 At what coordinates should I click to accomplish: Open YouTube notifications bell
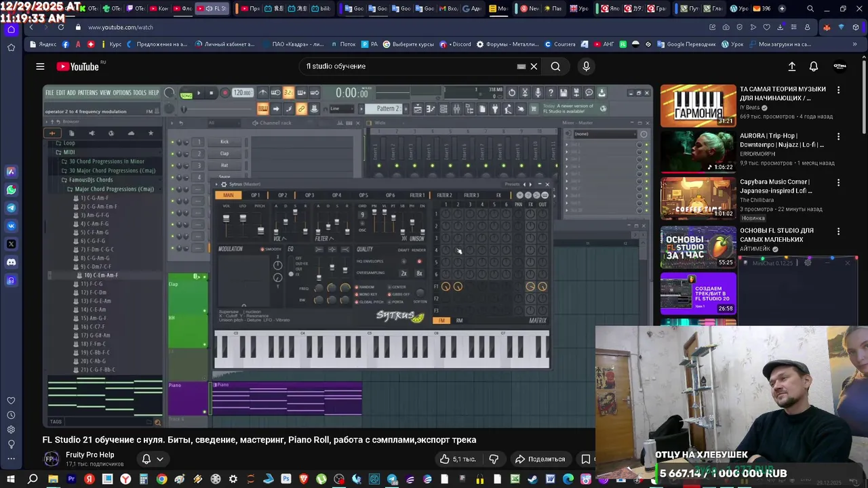814,66
